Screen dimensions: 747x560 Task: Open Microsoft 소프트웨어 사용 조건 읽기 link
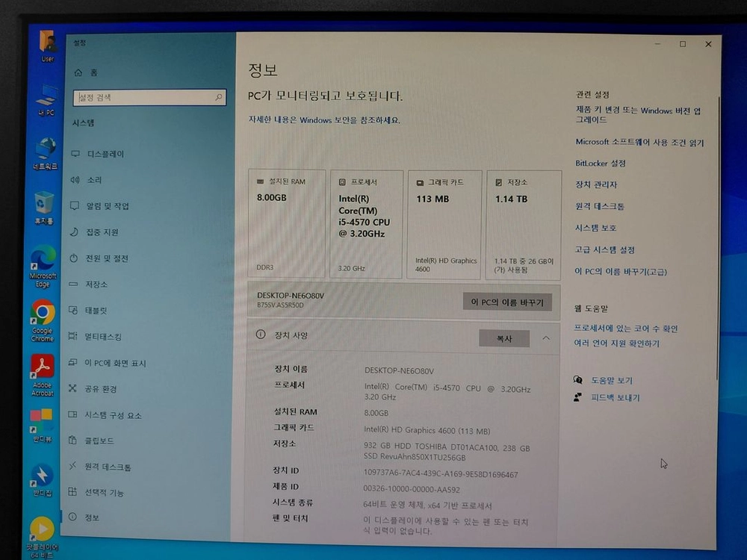pyautogui.click(x=639, y=142)
